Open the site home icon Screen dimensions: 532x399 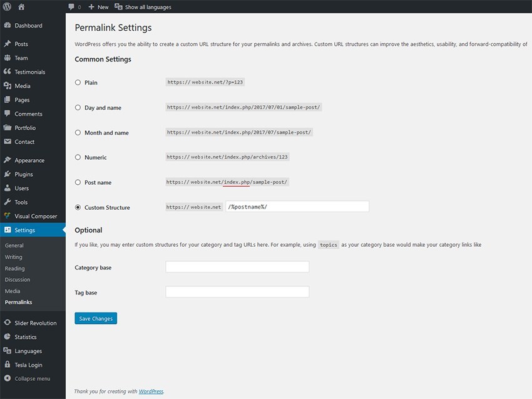click(x=21, y=6)
